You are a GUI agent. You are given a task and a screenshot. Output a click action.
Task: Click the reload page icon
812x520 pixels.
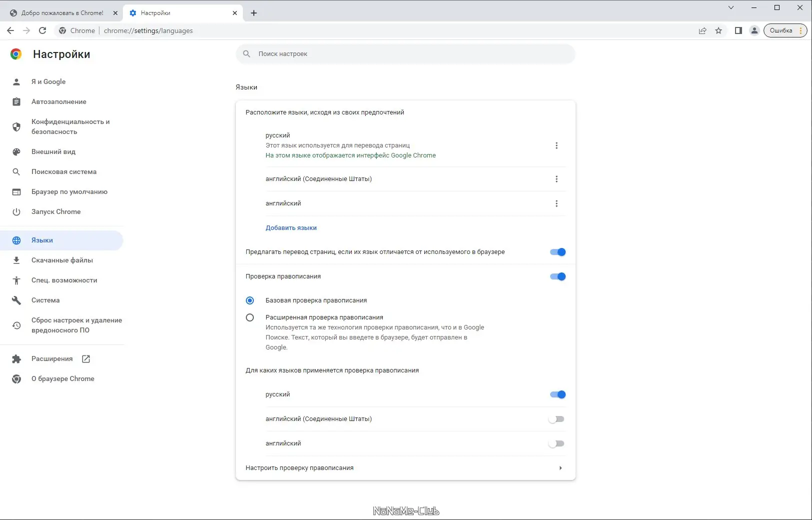click(42, 30)
